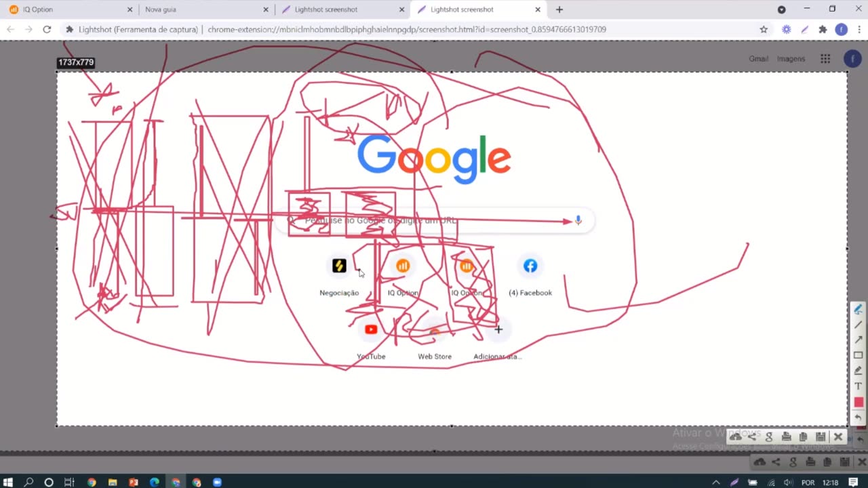Screen dimensions: 868x488
Task: Open the Chrome three-dot menu
Action: 859,29
